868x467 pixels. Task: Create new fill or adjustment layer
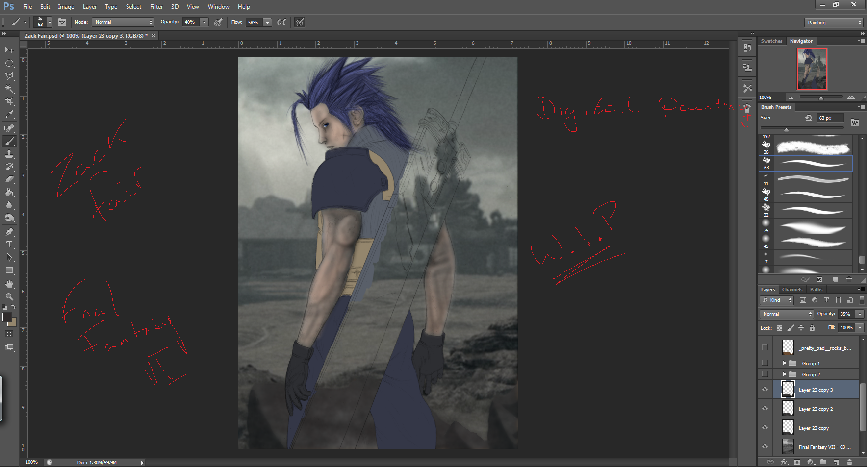811,462
